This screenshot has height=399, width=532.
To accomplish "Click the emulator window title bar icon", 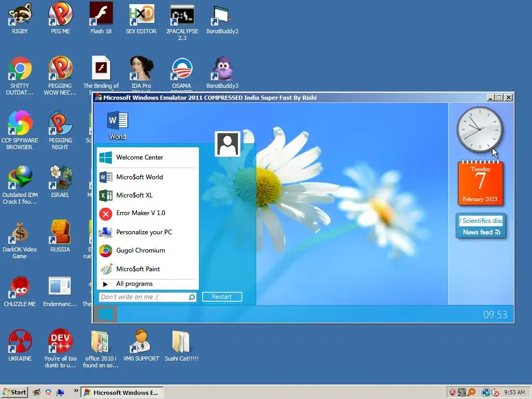I will (98, 98).
